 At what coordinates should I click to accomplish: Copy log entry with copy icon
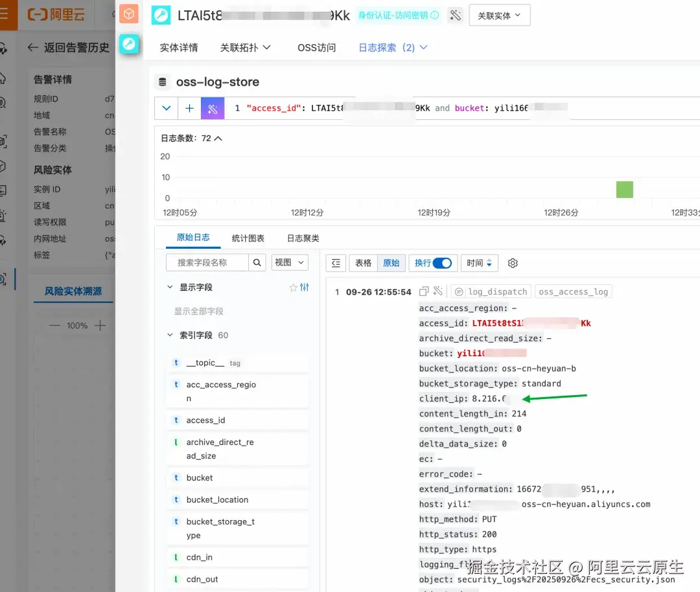[x=424, y=291]
